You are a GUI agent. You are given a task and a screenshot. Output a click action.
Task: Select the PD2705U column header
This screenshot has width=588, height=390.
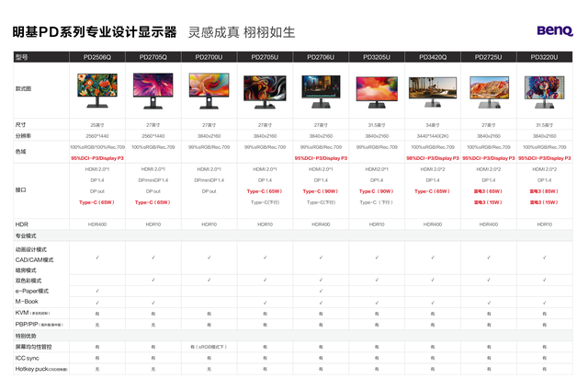tap(265, 57)
